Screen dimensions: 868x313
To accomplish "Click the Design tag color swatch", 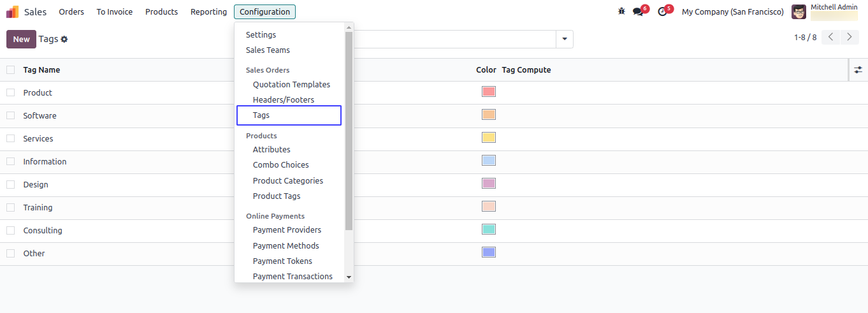I will coord(489,184).
